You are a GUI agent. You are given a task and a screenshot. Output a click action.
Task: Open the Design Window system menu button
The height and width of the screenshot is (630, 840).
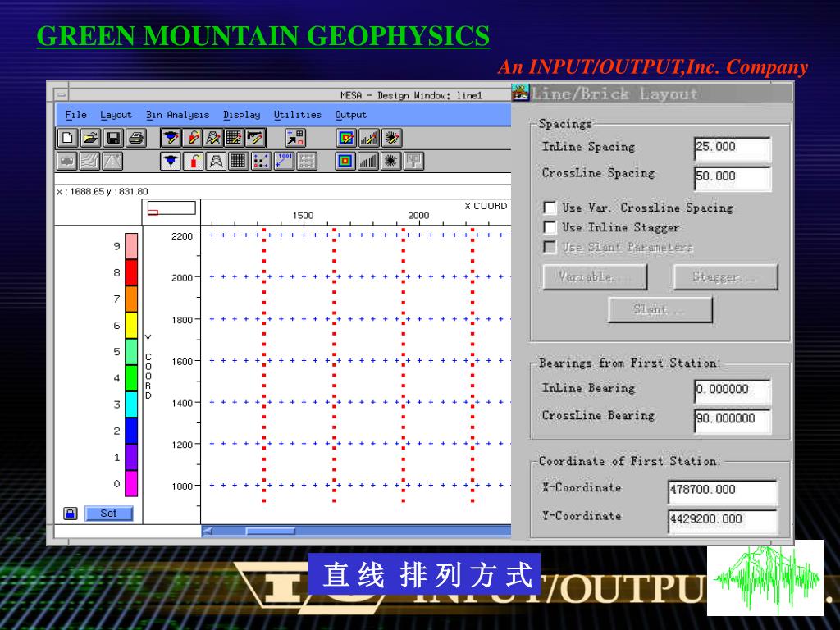(62, 95)
